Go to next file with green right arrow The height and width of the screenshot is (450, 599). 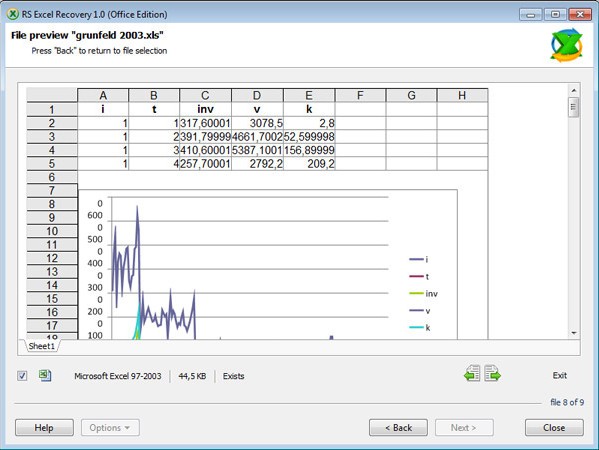point(492,373)
